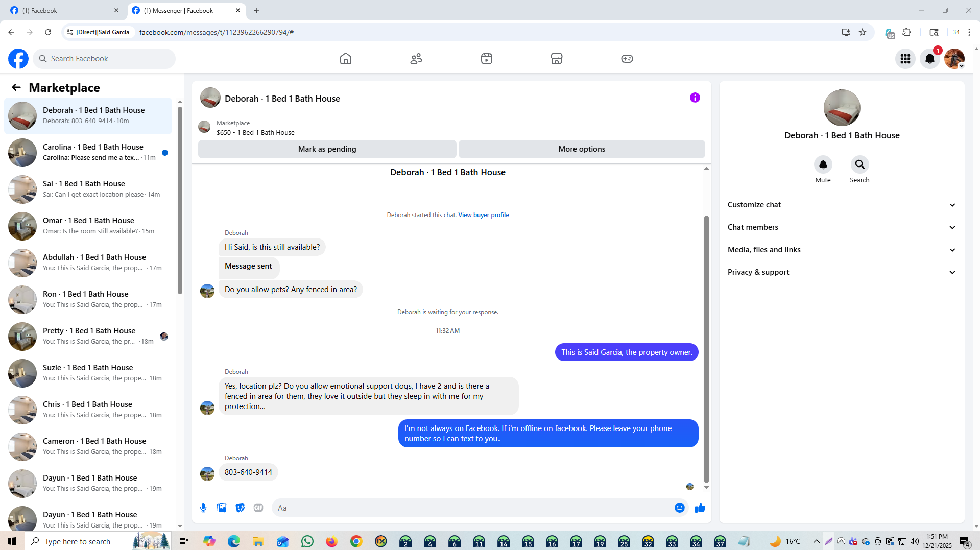
Task: Bookmark this page with the star icon
Action: coord(863,32)
